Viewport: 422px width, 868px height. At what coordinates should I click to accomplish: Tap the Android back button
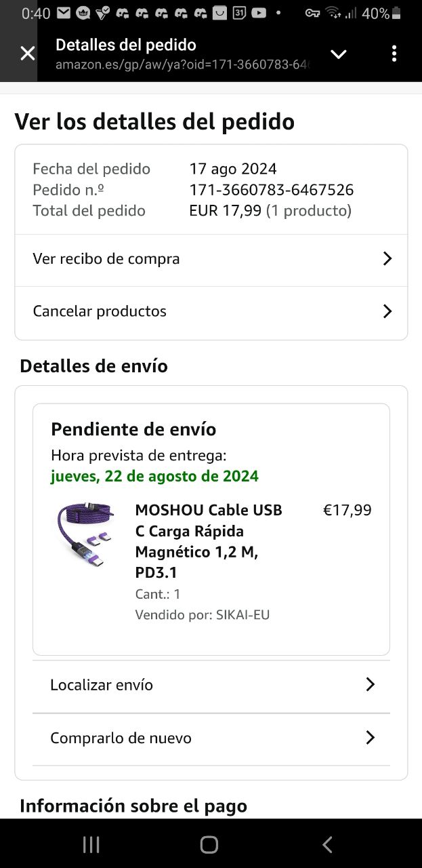click(x=328, y=844)
